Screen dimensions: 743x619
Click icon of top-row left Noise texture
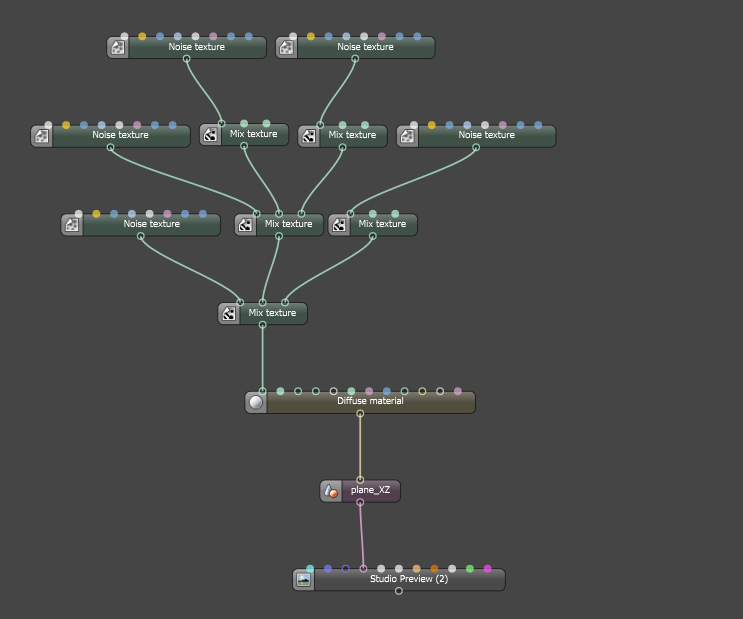[118, 47]
